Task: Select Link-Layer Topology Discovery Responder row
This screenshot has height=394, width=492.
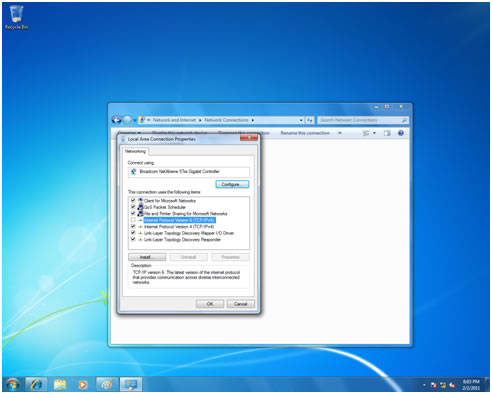Action: click(x=182, y=240)
